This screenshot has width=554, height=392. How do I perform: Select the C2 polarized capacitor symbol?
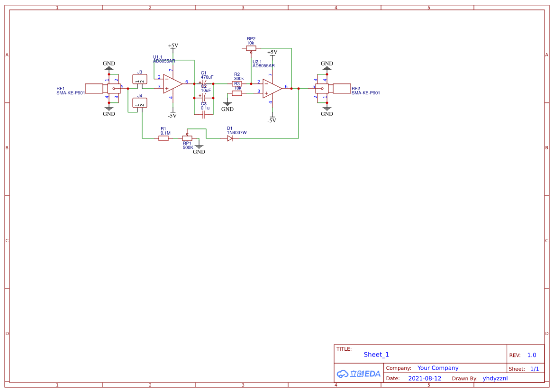pyautogui.click(x=203, y=98)
